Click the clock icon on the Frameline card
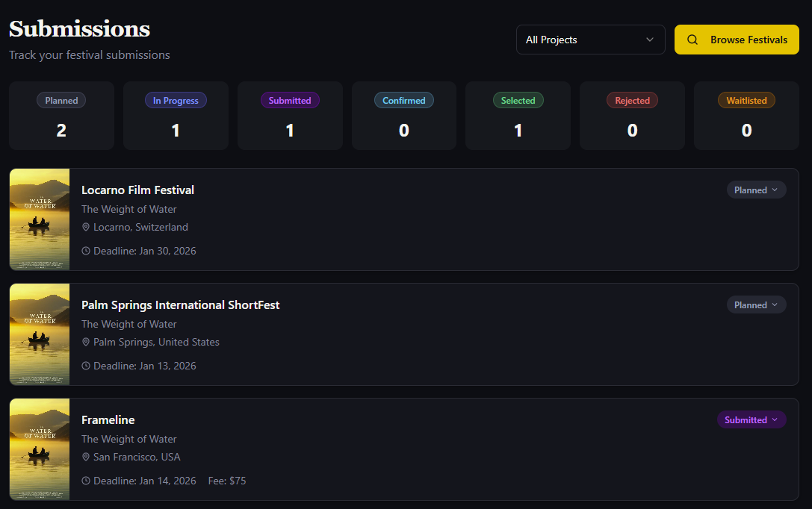Viewport: 812px width, 509px height. [x=85, y=481]
